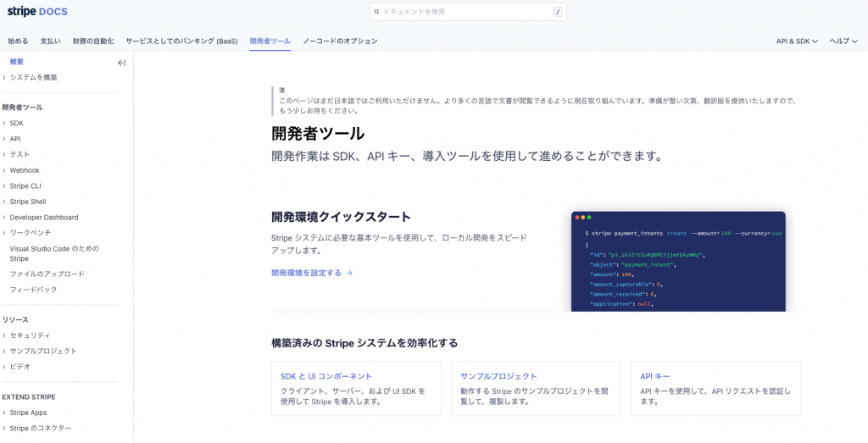
Task: Expand システムを構築 in sidebar
Action: [x=30, y=77]
